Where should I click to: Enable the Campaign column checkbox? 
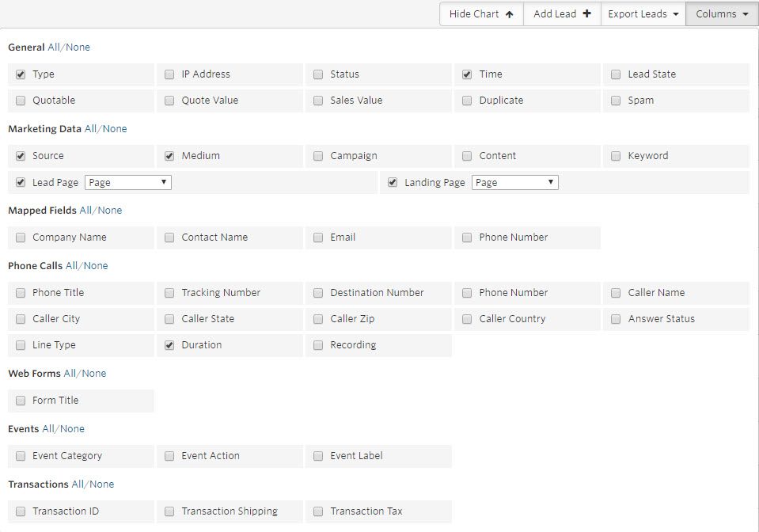[x=318, y=156]
